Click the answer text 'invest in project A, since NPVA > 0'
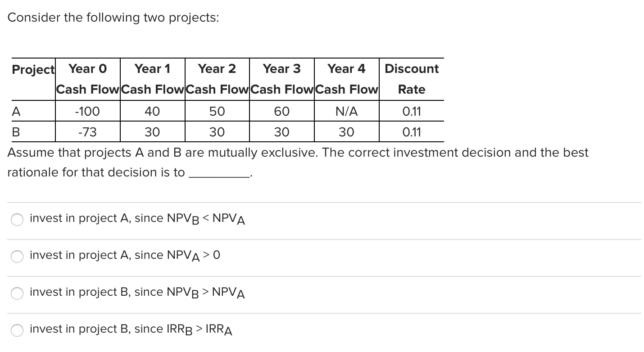 (x=125, y=256)
